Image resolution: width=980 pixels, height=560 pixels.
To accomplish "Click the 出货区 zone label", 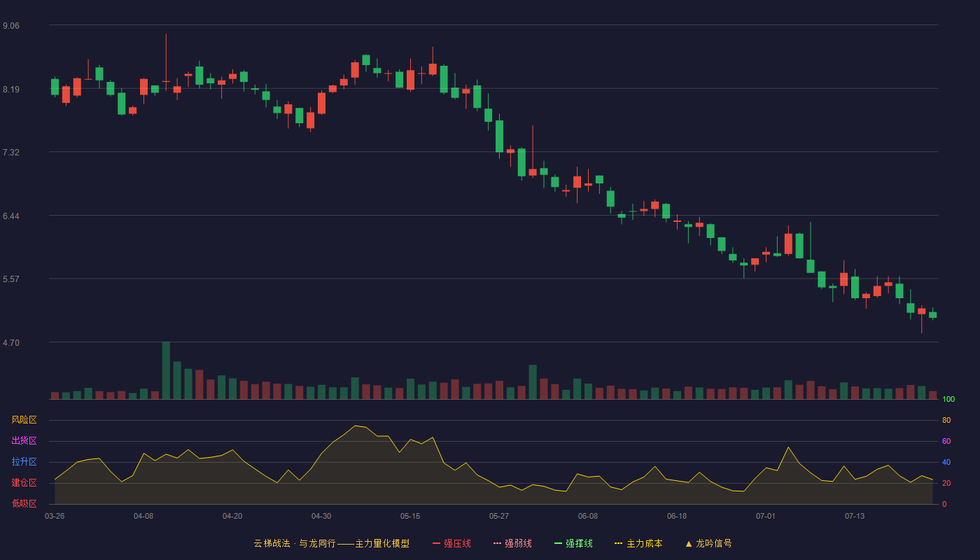I will pos(24,441).
